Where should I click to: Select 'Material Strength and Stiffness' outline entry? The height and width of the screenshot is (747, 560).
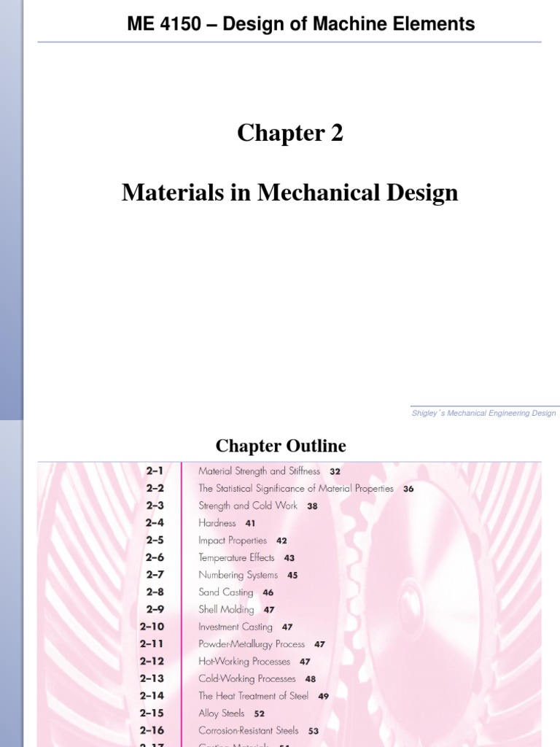pos(259,471)
